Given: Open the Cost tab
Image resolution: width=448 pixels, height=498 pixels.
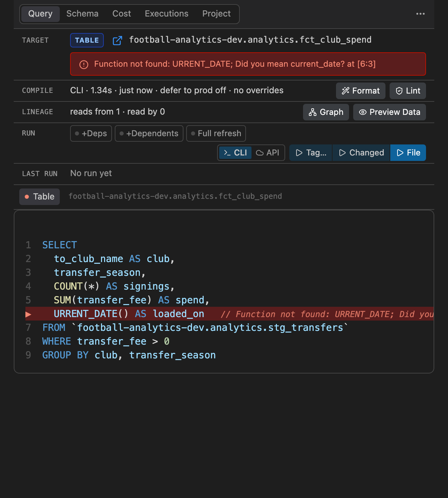Looking at the screenshot, I should coord(122,14).
